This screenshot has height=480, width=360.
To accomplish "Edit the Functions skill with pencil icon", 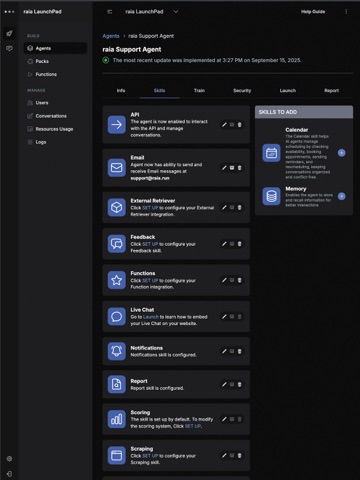I will click(224, 280).
